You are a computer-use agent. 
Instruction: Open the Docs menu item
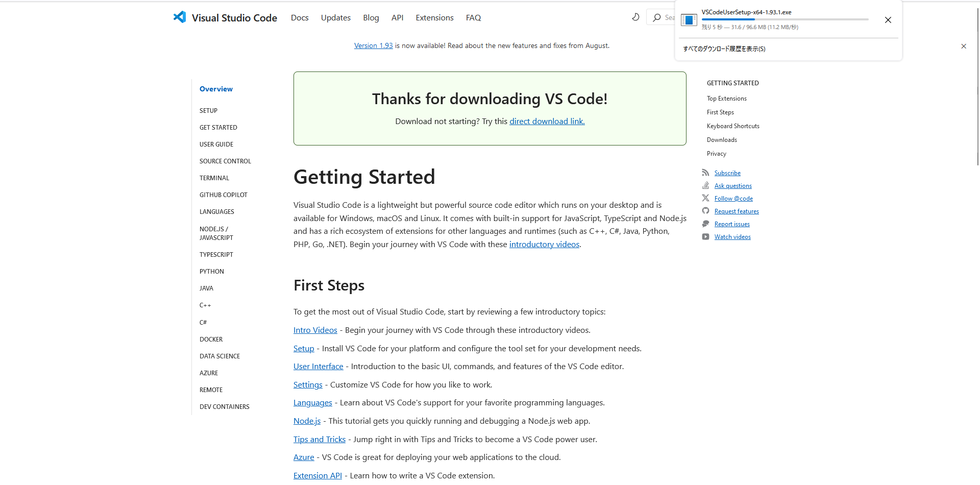pyautogui.click(x=300, y=17)
